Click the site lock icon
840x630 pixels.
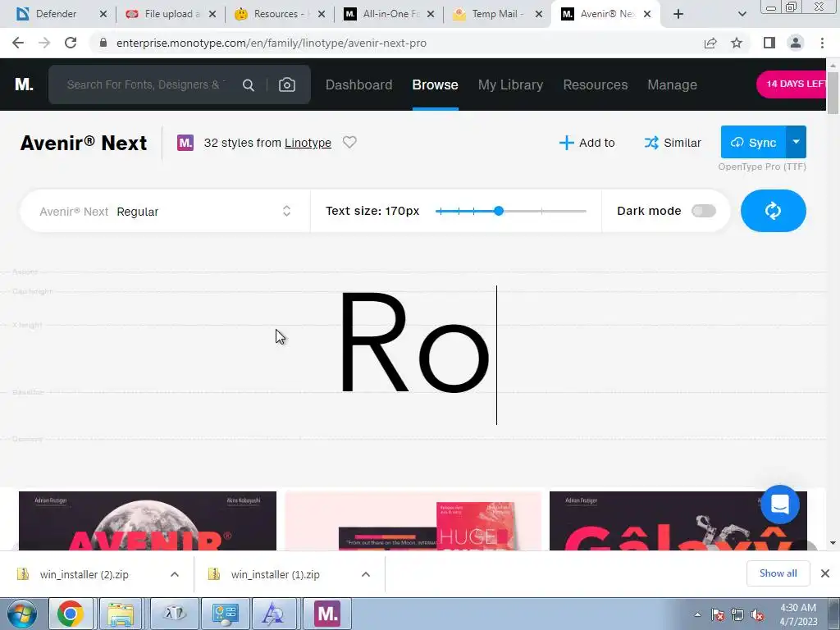coord(103,43)
